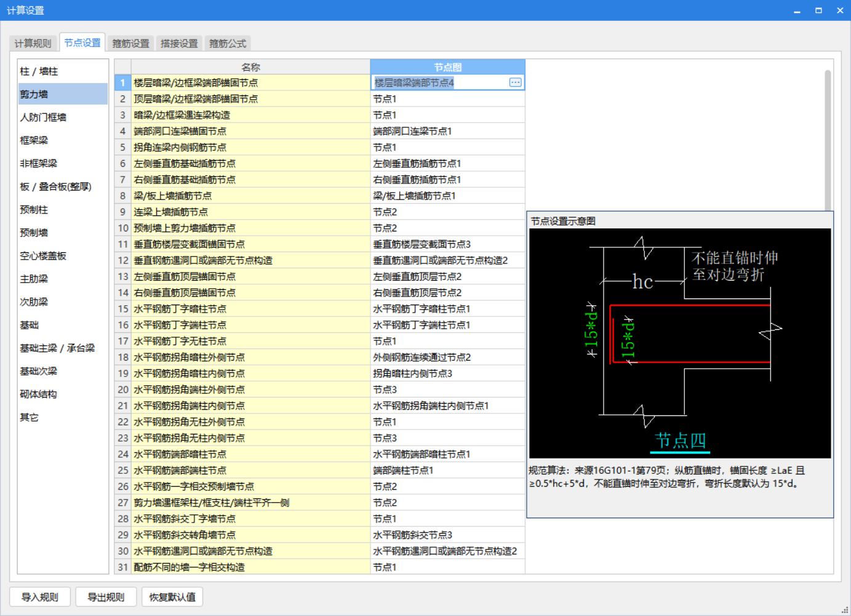Open 砌体结构 category
The image size is (851, 616).
pos(63,394)
